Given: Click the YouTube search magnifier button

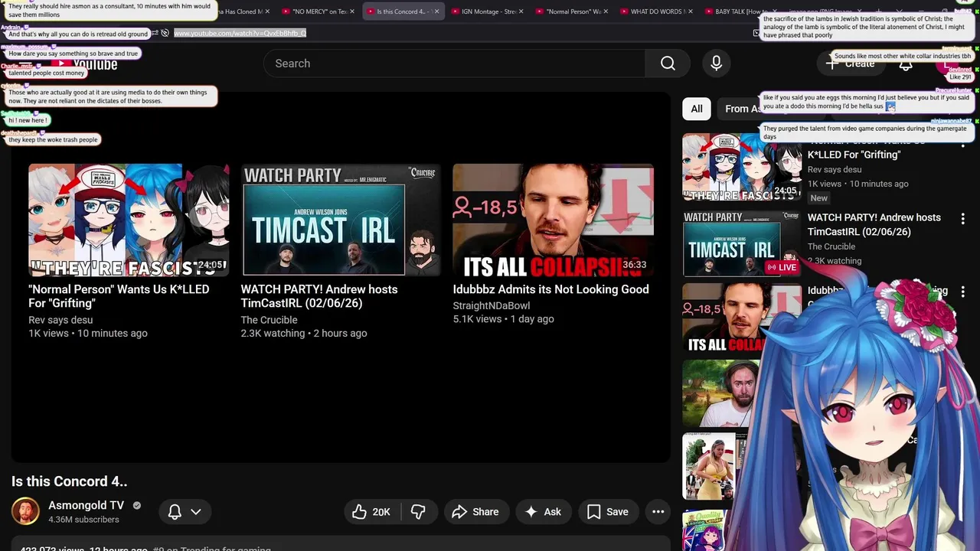Looking at the screenshot, I should [668, 64].
